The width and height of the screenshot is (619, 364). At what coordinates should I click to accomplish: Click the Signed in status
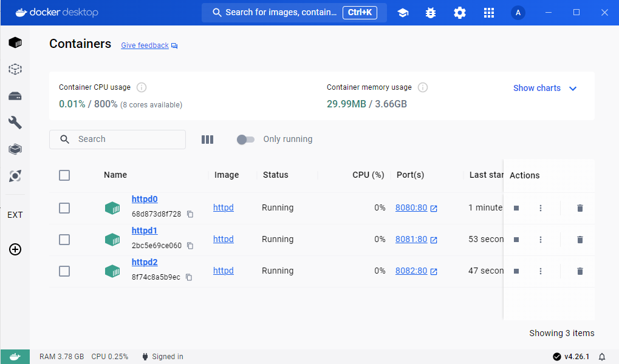[163, 357]
